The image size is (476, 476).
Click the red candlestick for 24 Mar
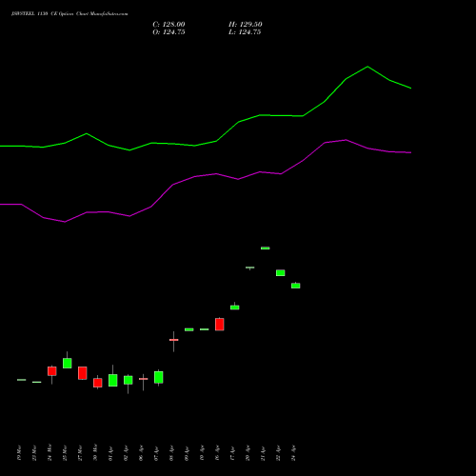(x=52, y=371)
